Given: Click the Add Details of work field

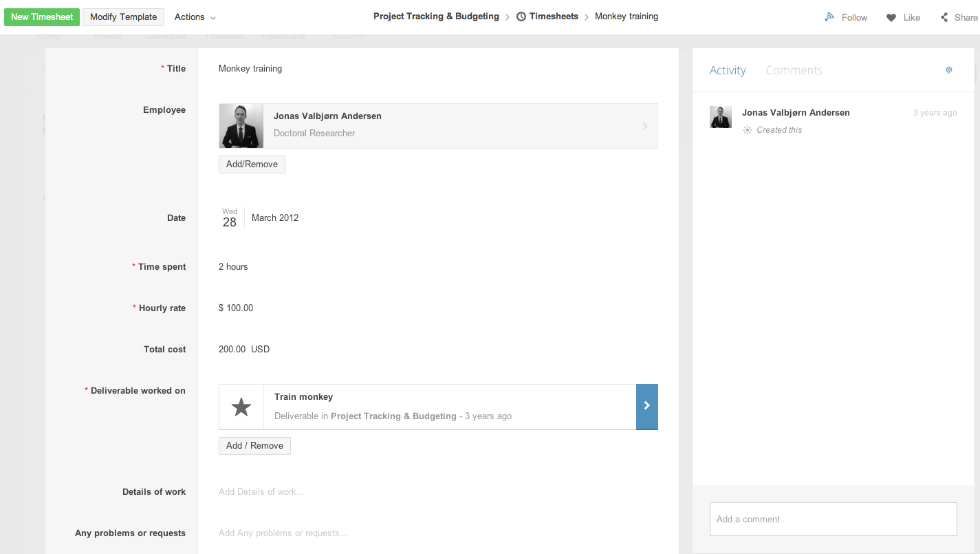Looking at the screenshot, I should pos(261,491).
